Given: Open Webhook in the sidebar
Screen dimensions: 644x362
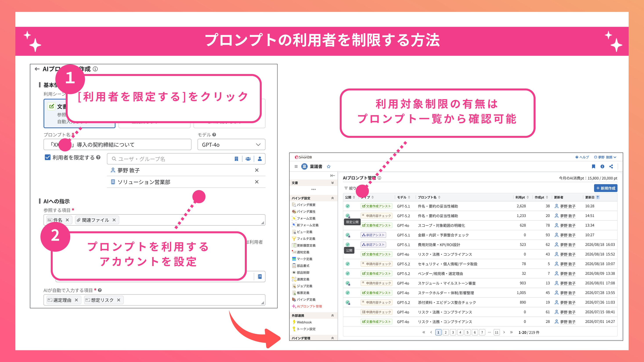Looking at the screenshot, I should point(302,322).
